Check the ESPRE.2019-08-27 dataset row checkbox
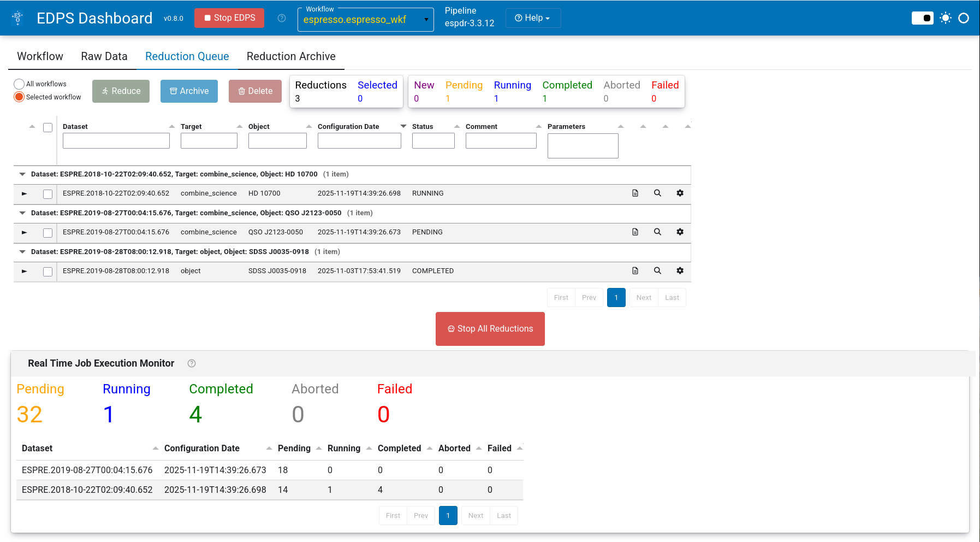This screenshot has width=980, height=542. pyautogui.click(x=48, y=233)
